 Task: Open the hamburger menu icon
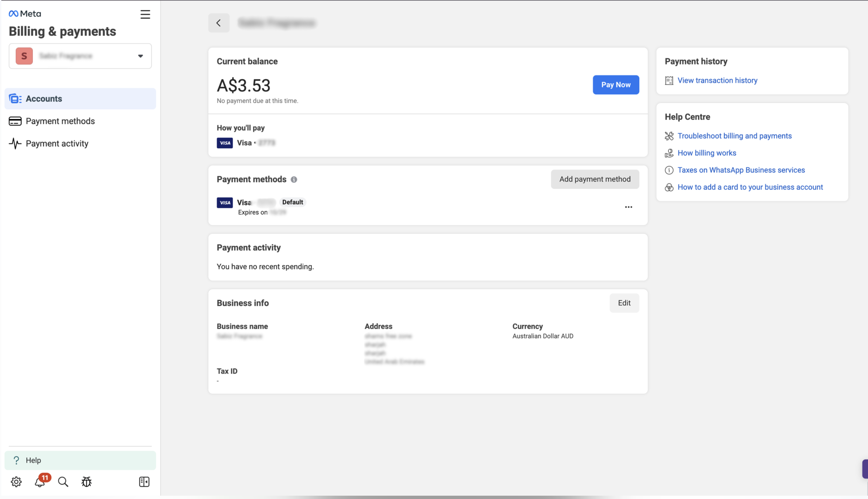point(145,14)
